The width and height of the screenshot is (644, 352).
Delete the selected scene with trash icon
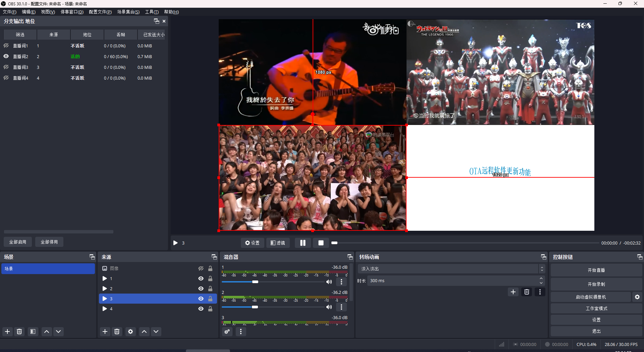pos(19,332)
